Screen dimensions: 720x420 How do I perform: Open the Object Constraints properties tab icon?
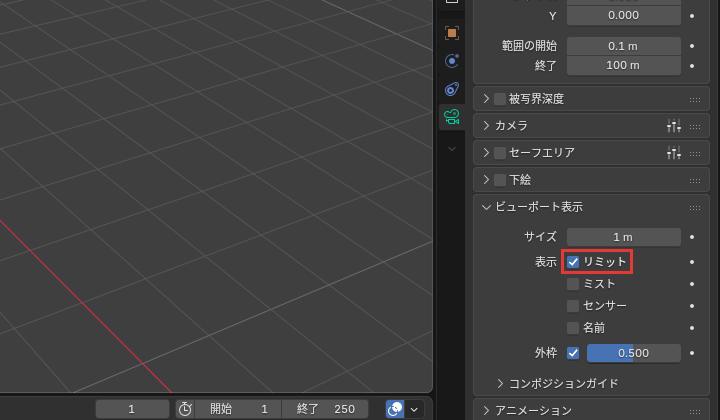452,89
